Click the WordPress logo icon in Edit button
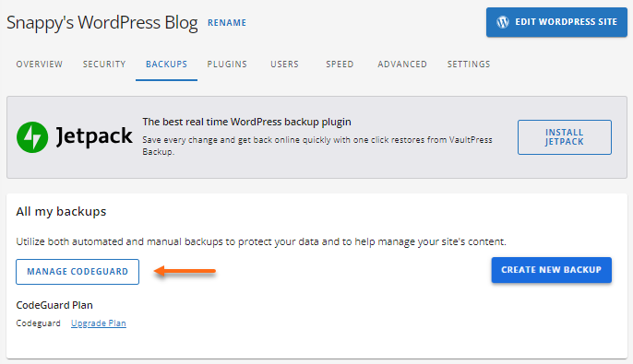The image size is (633, 364). tap(503, 22)
